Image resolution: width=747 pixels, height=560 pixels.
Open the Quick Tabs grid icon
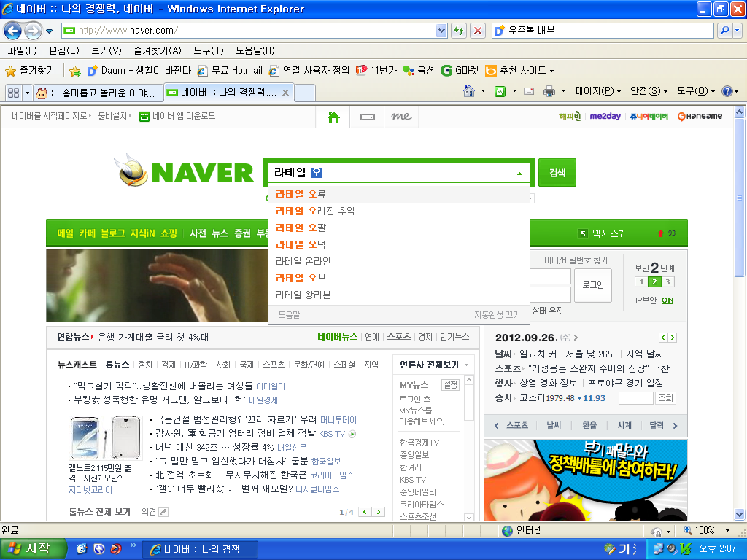[x=13, y=93]
